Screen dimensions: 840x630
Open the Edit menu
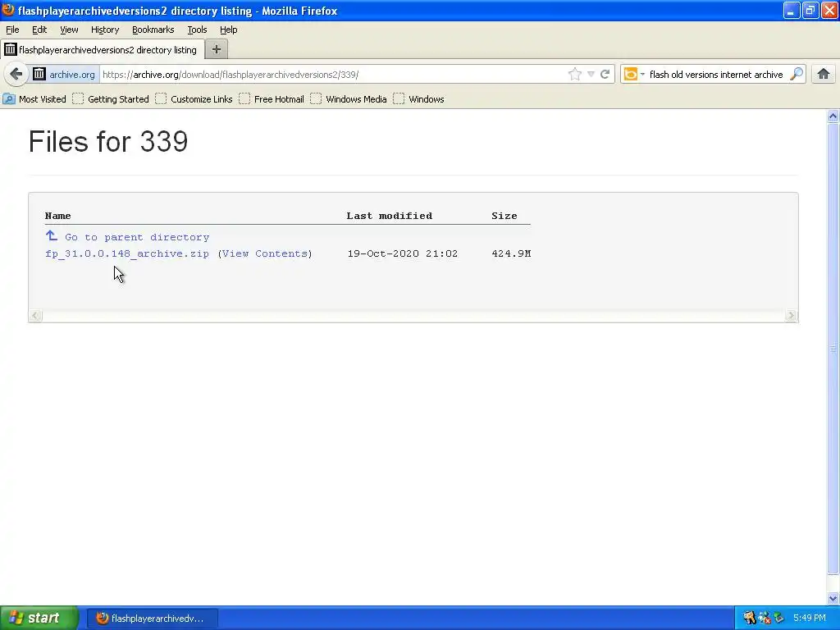pyautogui.click(x=39, y=30)
